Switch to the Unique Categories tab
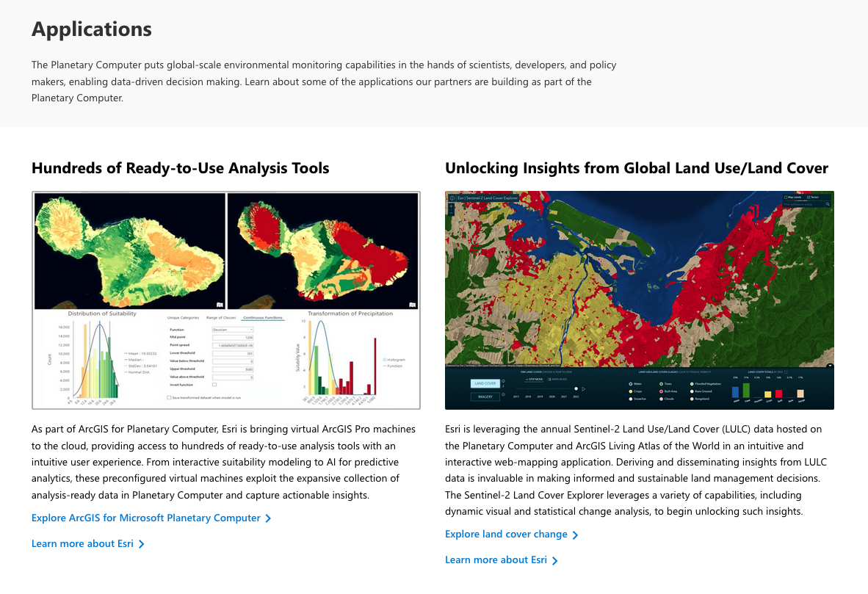This screenshot has width=868, height=594. pos(183,317)
